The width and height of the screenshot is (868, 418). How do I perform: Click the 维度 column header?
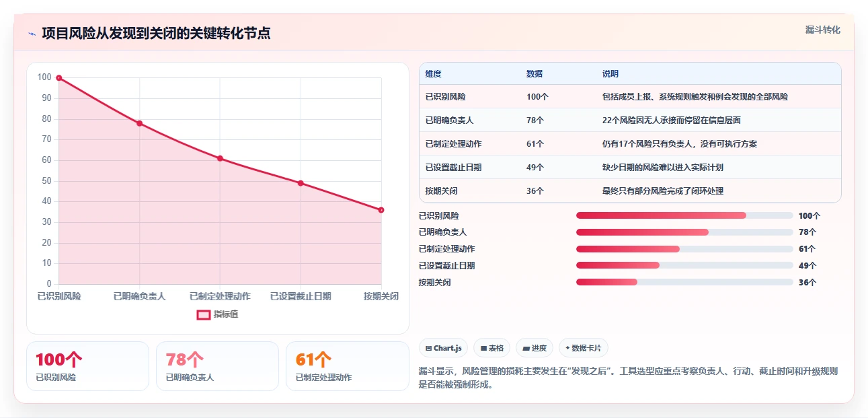click(x=434, y=74)
